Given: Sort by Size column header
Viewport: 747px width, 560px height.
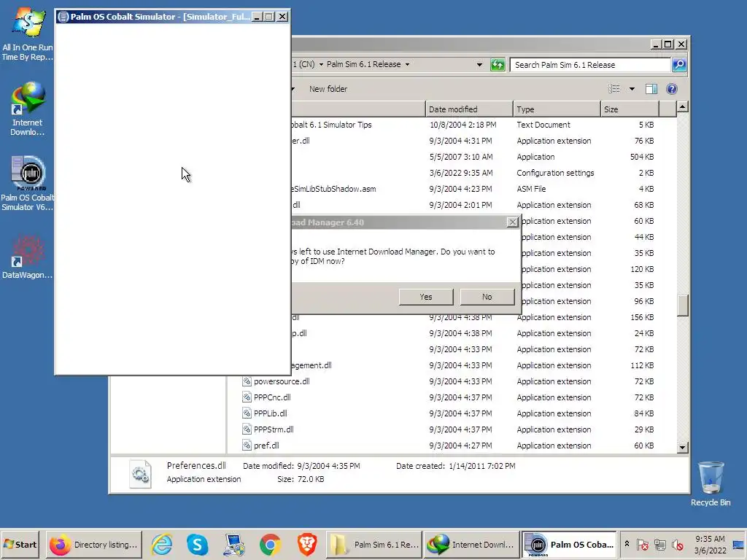Looking at the screenshot, I should 630,109.
